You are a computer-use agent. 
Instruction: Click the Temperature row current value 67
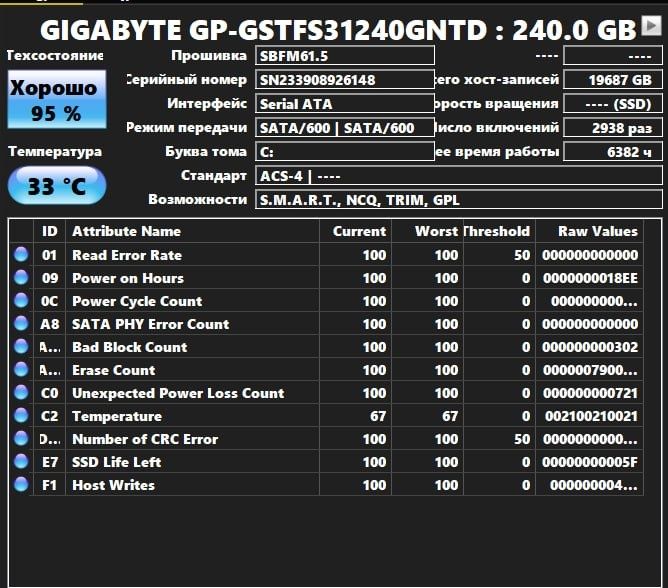378,416
